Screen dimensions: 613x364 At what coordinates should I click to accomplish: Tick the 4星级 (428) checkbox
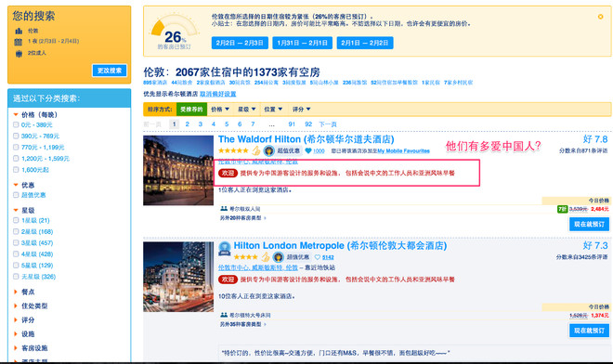[16, 253]
